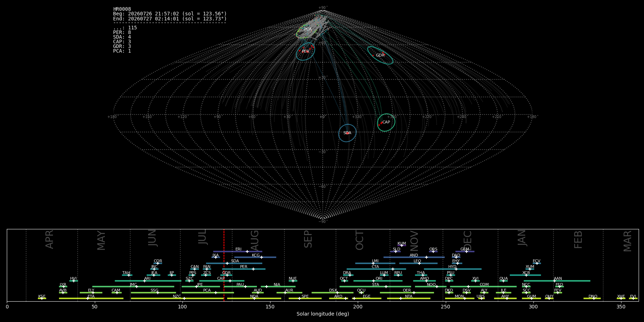The image size is (644, 322).
Task: Click the PCA radiant label near pole
Action: pyautogui.click(x=308, y=29)
